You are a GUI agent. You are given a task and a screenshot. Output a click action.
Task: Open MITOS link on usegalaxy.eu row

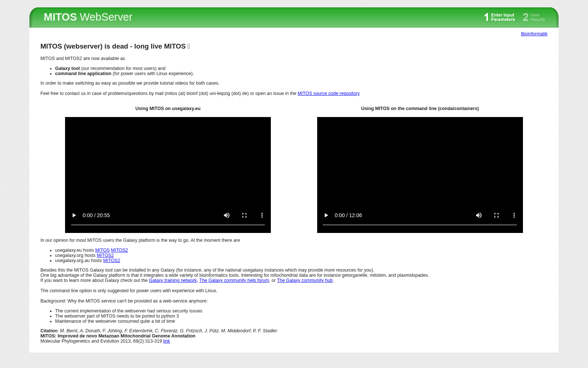pyautogui.click(x=103, y=250)
